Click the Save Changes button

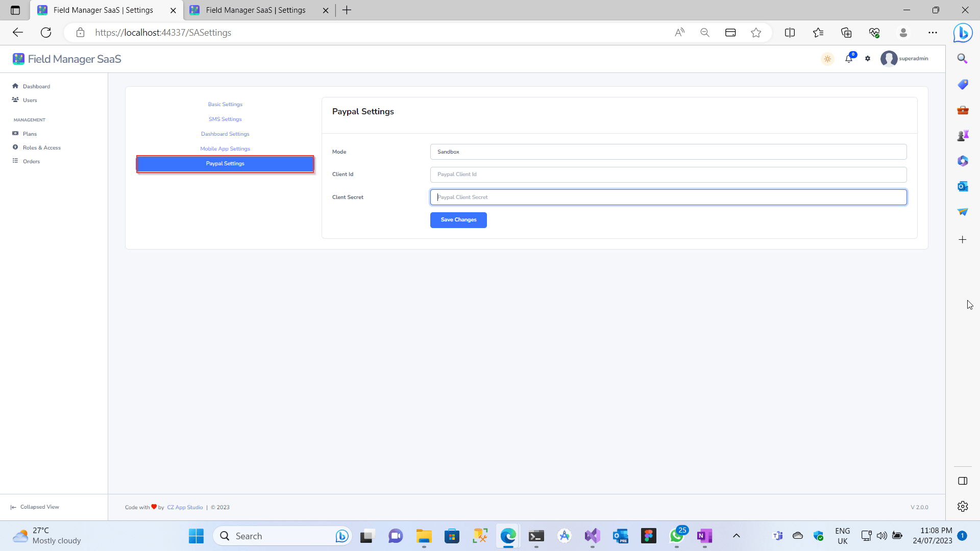click(458, 219)
